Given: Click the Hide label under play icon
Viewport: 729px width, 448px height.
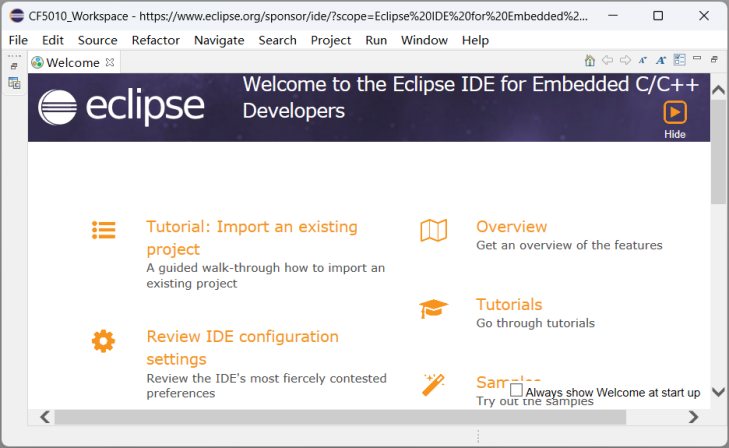Looking at the screenshot, I should tap(675, 134).
